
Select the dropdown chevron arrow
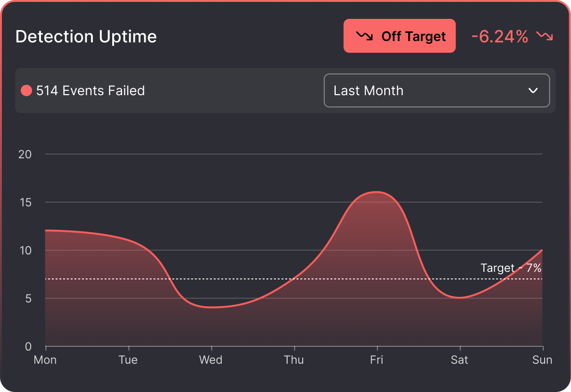pyautogui.click(x=533, y=90)
